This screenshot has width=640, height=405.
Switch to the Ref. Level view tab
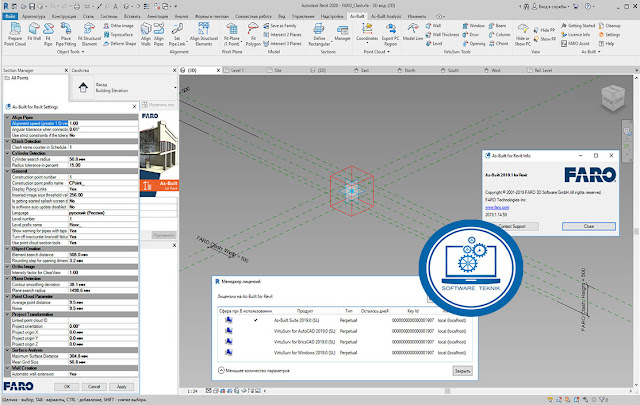tap(543, 70)
